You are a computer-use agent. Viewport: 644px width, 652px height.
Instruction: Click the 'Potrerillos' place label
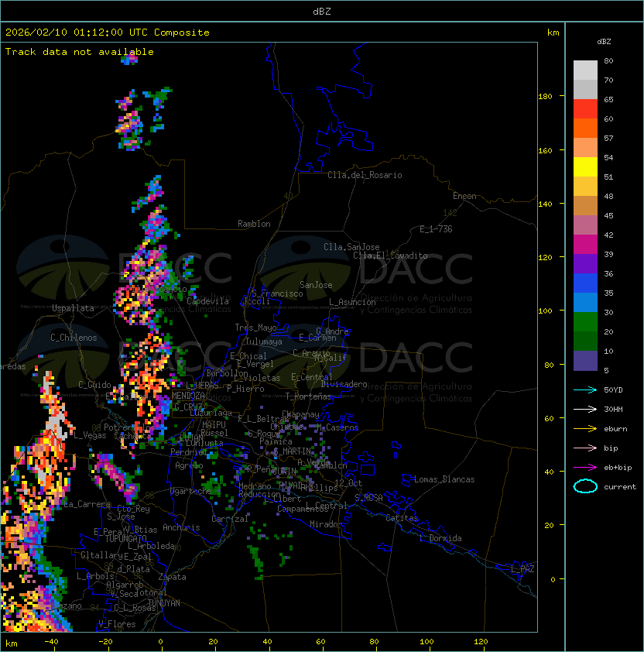point(129,427)
